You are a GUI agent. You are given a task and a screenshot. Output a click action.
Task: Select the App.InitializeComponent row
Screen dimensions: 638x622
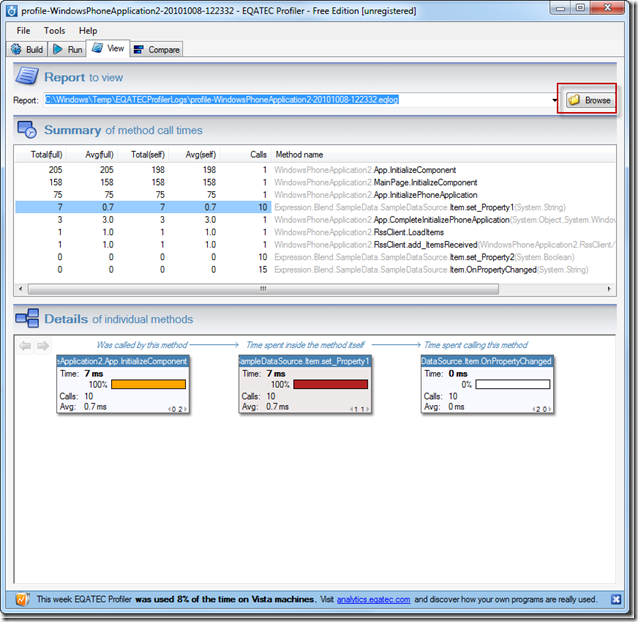click(x=315, y=170)
